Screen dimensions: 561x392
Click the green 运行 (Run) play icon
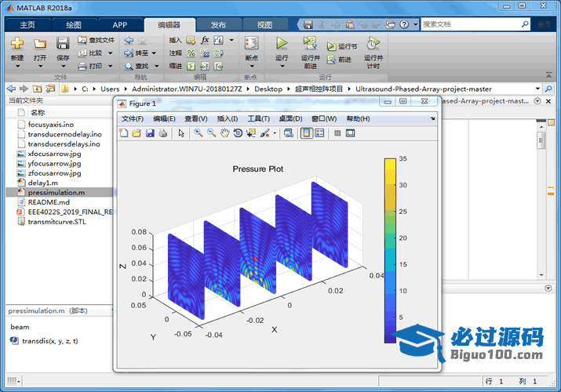tap(282, 43)
